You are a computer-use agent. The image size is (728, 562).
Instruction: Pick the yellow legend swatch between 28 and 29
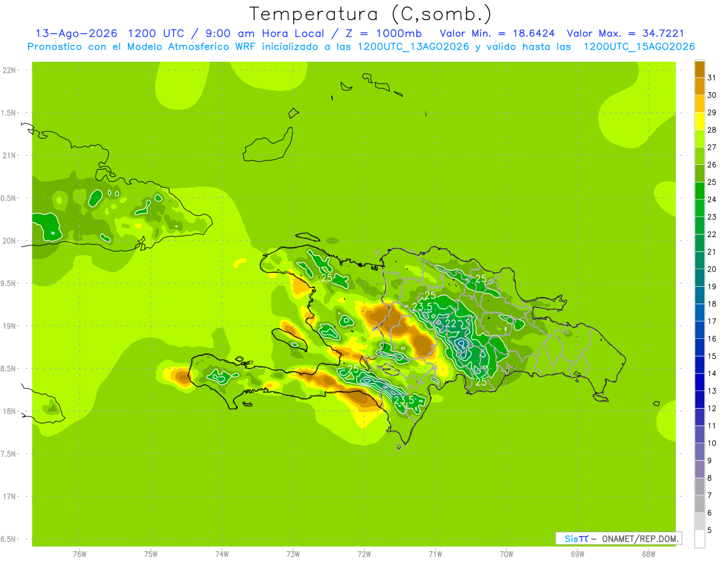click(x=699, y=121)
